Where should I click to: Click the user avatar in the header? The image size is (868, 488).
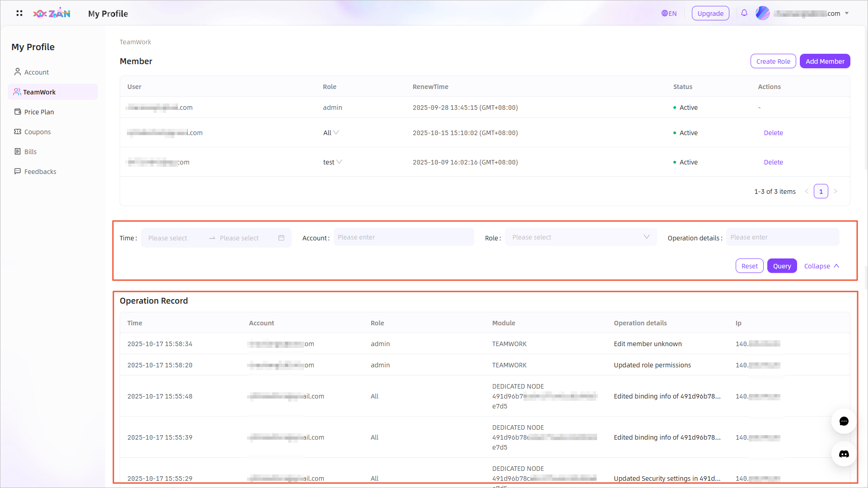point(762,13)
